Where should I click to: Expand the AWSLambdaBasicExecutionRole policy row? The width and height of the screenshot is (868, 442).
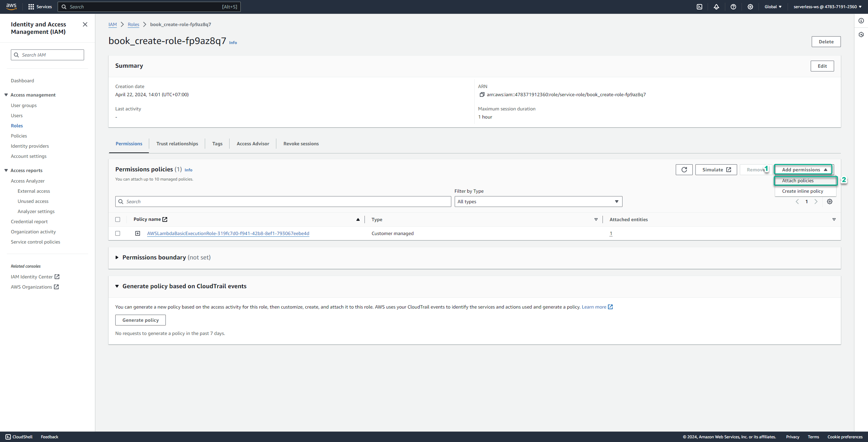[138, 233]
